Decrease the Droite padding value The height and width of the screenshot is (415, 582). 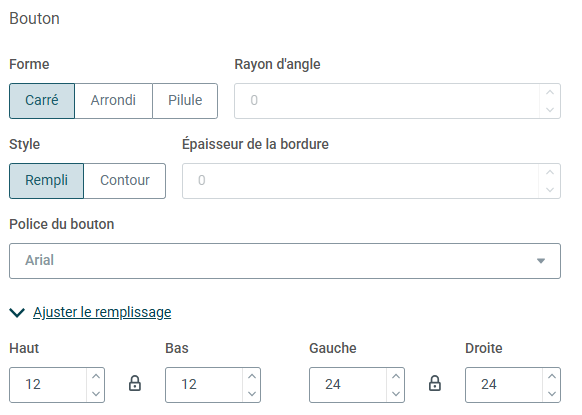point(552,393)
